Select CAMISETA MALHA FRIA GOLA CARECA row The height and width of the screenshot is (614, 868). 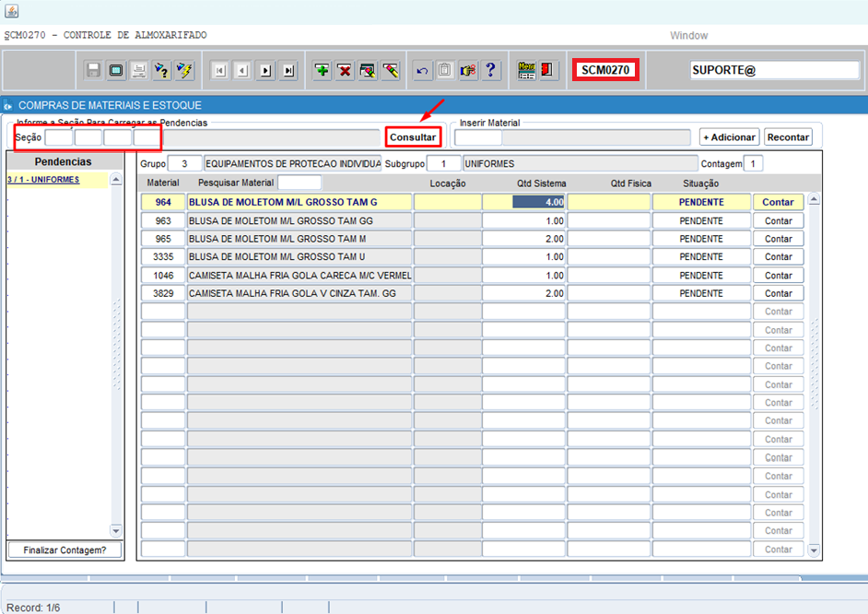coord(299,275)
